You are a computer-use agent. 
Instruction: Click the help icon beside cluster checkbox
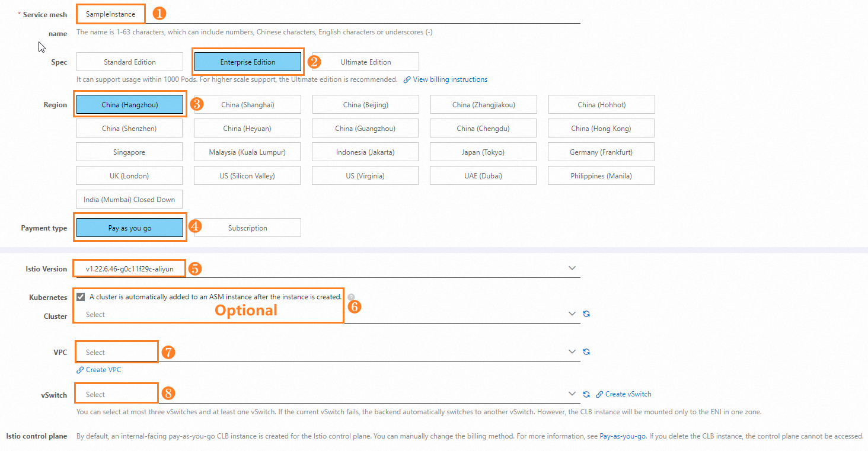pyautogui.click(x=351, y=297)
